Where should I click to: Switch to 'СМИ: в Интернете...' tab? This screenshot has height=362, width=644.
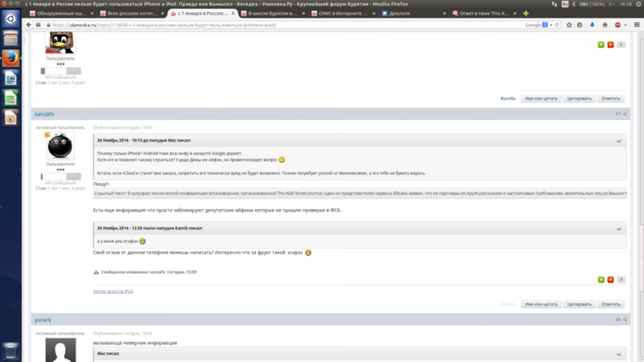tap(344, 13)
